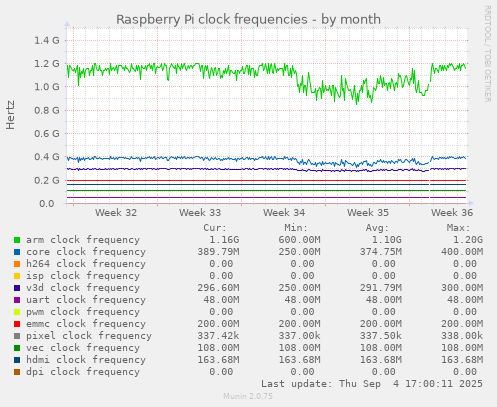Viewport: 497px width, 407px height.
Task: Click the arm clock frequency green swatch
Action: click(x=17, y=240)
